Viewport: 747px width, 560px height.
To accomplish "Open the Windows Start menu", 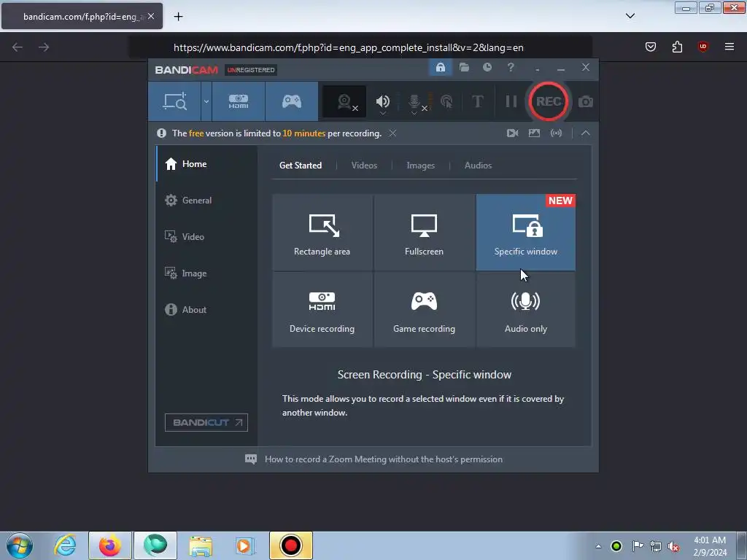I will pos(20,545).
